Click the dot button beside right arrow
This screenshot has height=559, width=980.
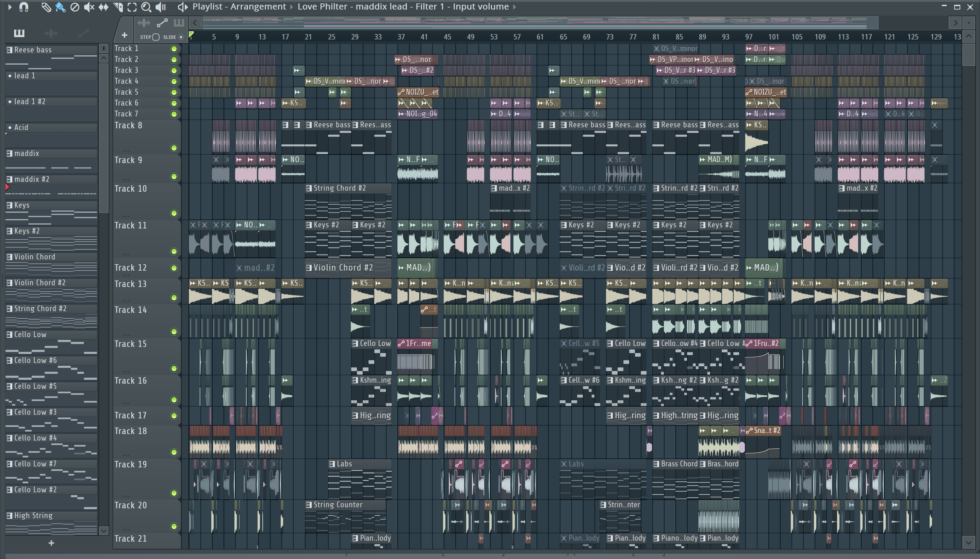(x=968, y=23)
